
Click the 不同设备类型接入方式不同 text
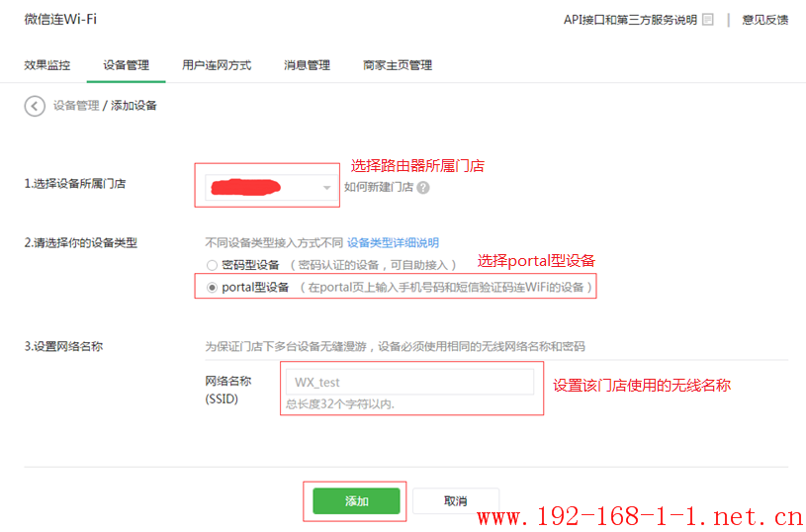(x=274, y=242)
